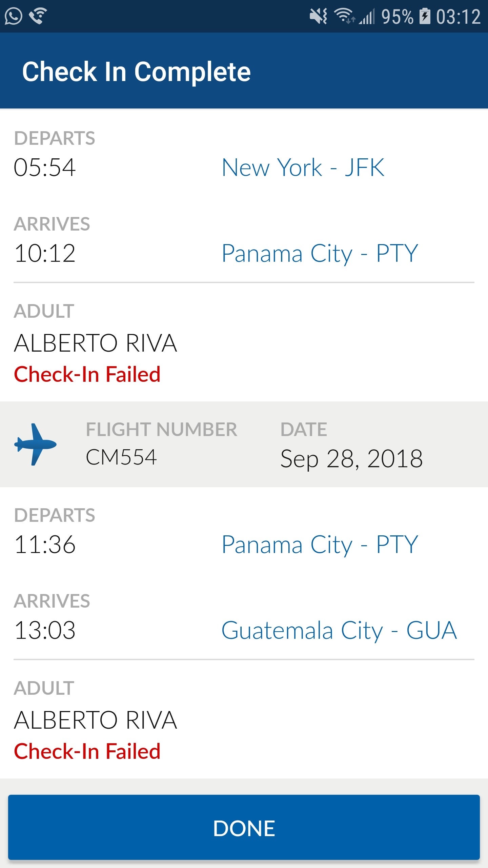Tap the Check-In Failed status above DONE
Image resolution: width=488 pixels, height=868 pixels.
tap(87, 751)
